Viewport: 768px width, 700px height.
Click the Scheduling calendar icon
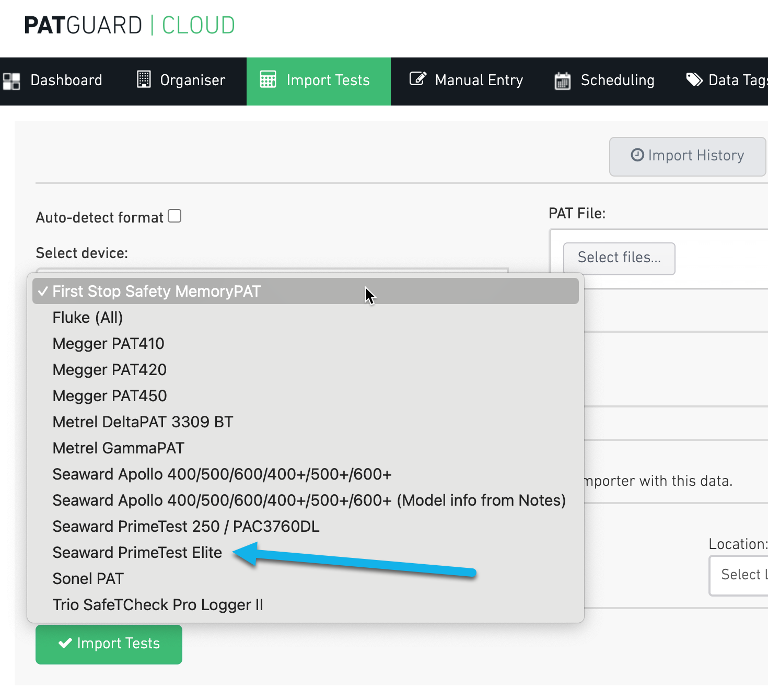click(x=563, y=80)
